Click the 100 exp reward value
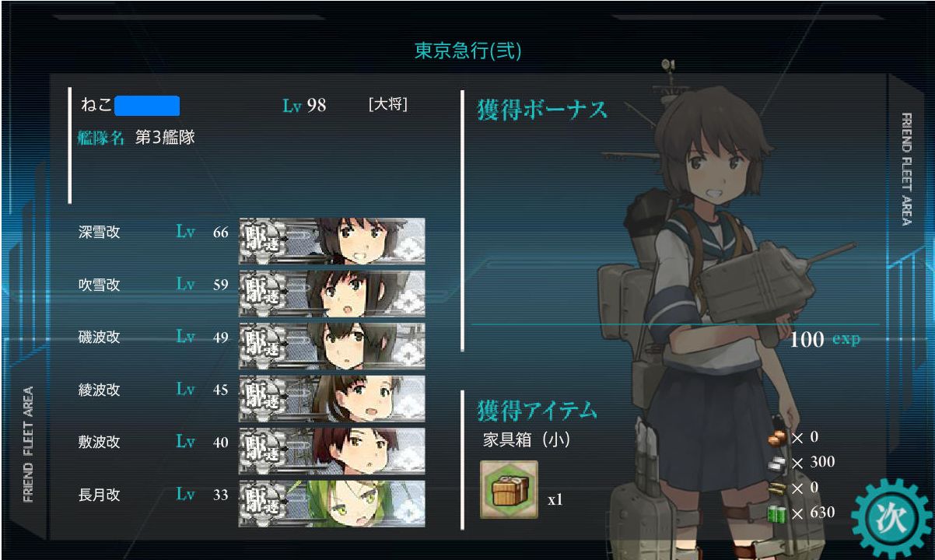 825,339
